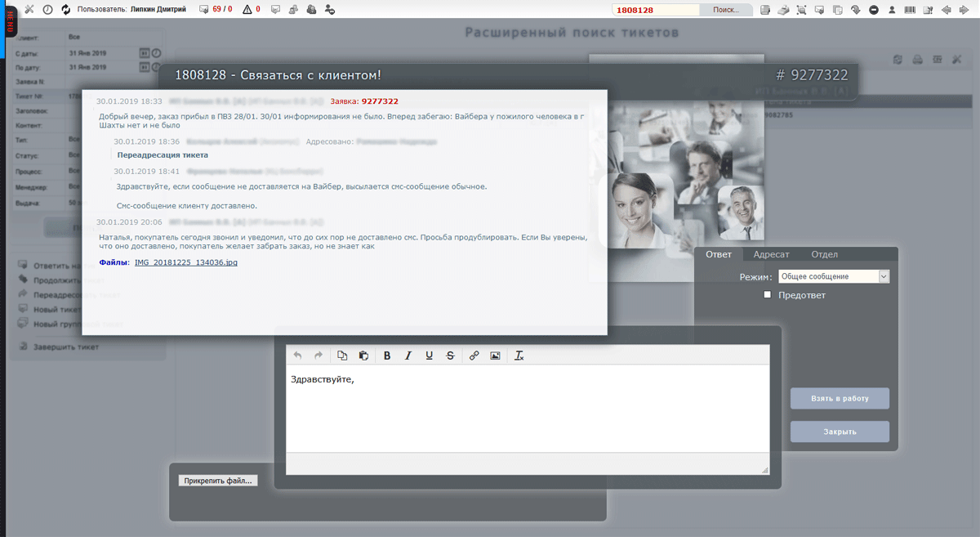Click the cash register printer icon
Image resolution: width=980 pixels, height=537 pixels.
pos(782,10)
